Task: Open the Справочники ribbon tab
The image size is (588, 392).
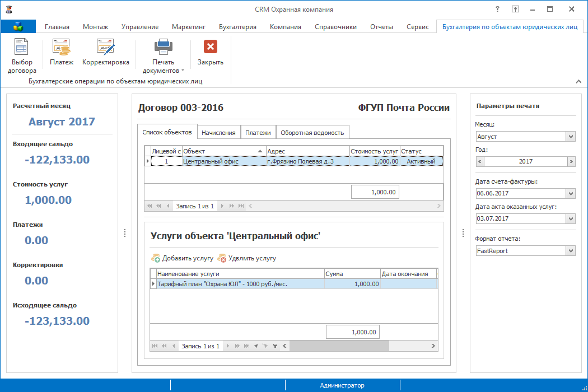Action: point(335,27)
